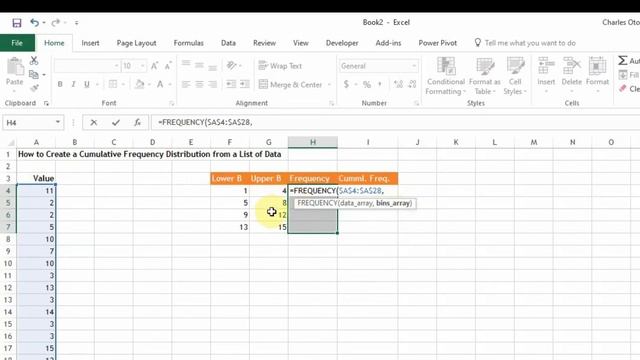The height and width of the screenshot is (360, 640).
Task: Select column H header
Action: coord(313,142)
